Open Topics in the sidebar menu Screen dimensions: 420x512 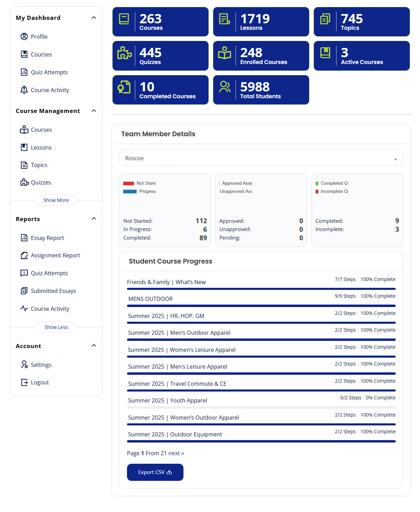pyautogui.click(x=39, y=165)
